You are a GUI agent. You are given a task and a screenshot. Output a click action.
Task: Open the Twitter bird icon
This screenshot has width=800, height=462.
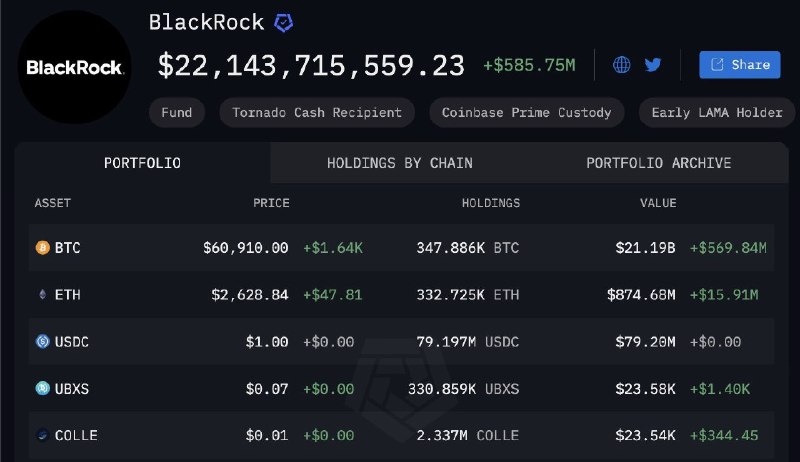[653, 65]
